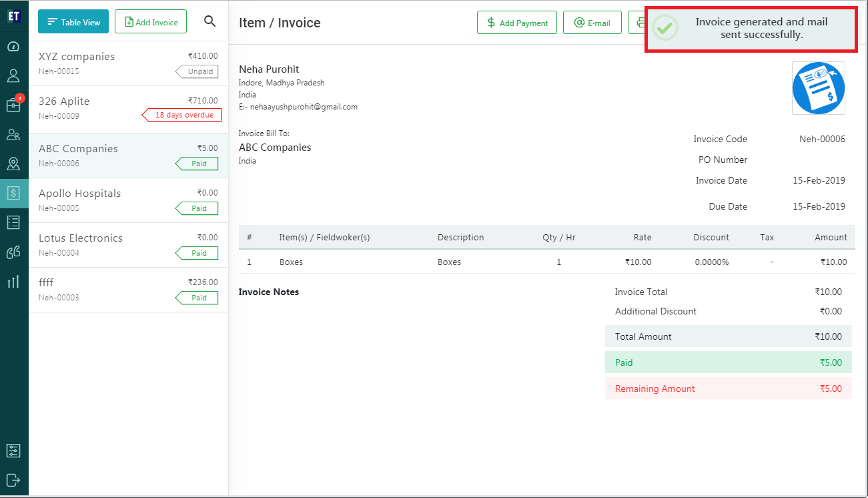Viewport: 868px width, 498px height.
Task: Click the 0.0000% discount cell
Action: [712, 262]
